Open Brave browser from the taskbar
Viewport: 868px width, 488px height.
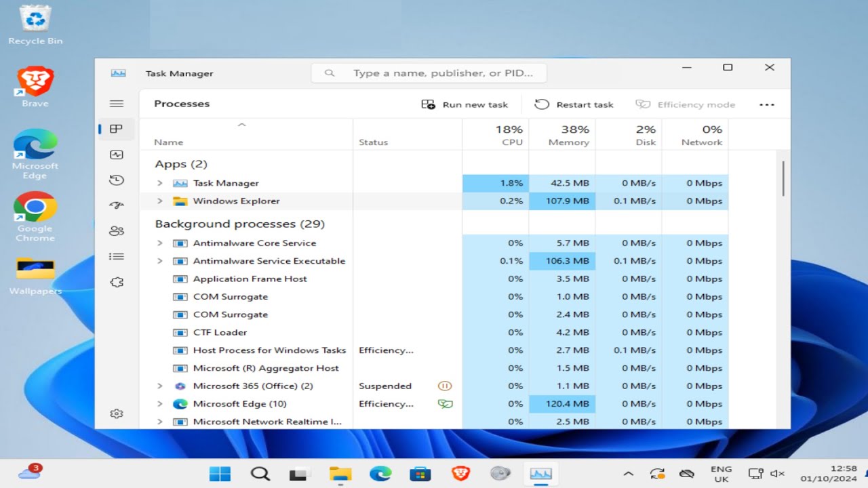coord(460,474)
